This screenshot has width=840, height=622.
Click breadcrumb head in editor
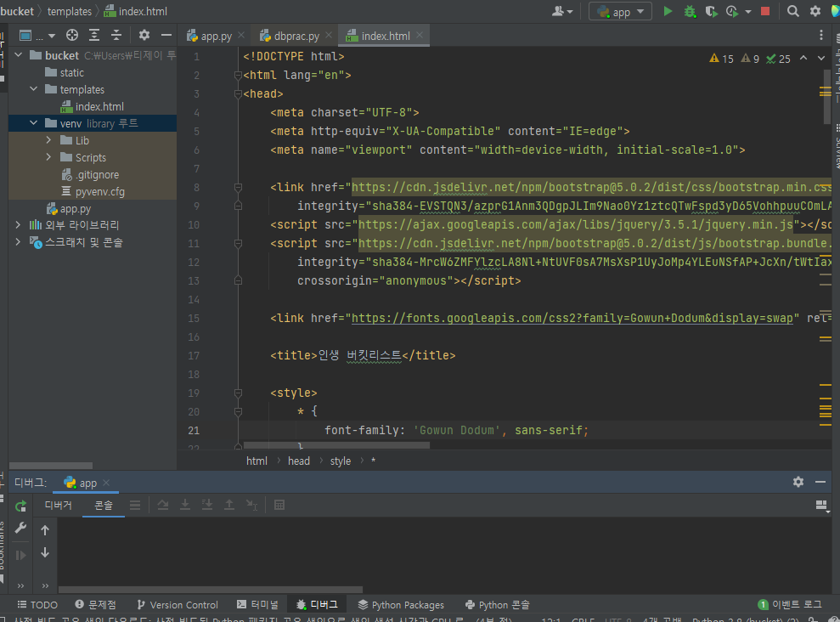coord(298,461)
